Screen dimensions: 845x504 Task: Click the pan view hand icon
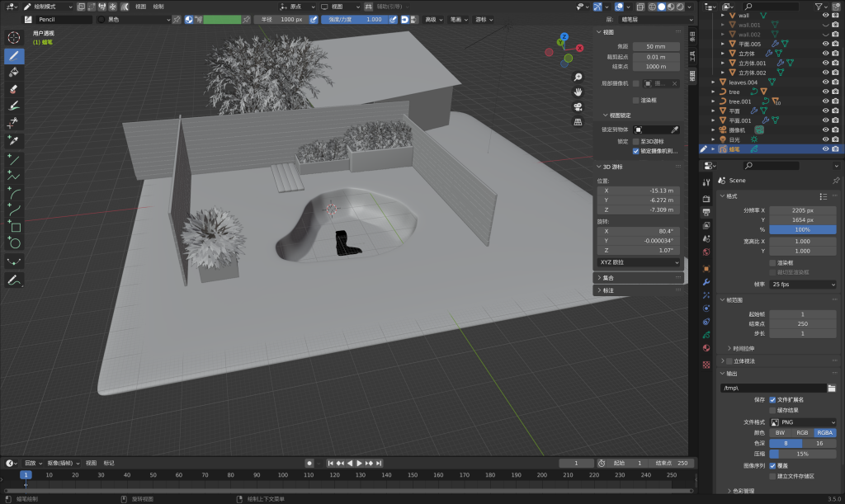578,91
